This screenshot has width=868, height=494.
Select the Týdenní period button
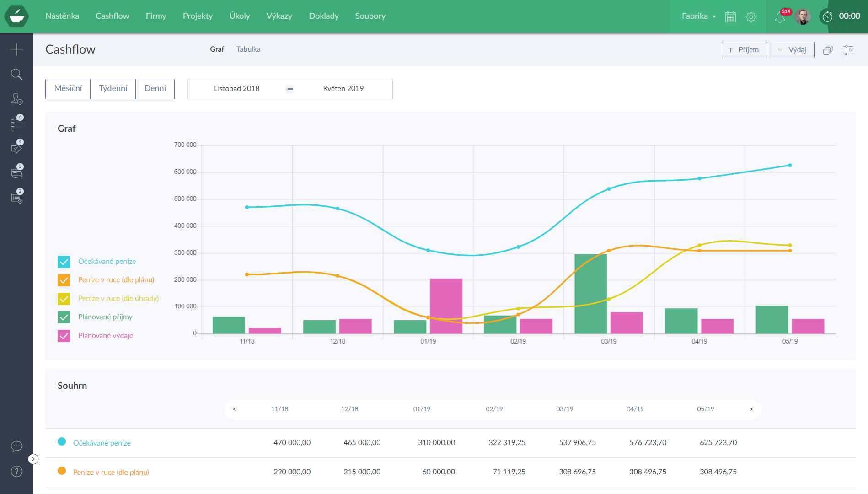pos(113,89)
